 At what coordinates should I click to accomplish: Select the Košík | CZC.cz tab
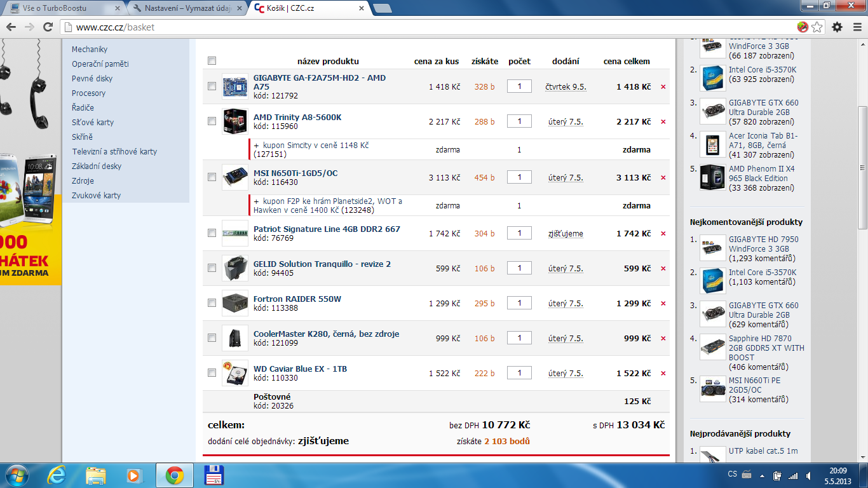pos(308,8)
